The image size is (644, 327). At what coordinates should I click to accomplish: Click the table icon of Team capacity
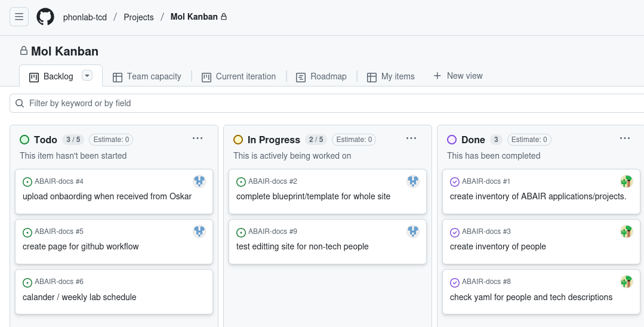pos(118,77)
